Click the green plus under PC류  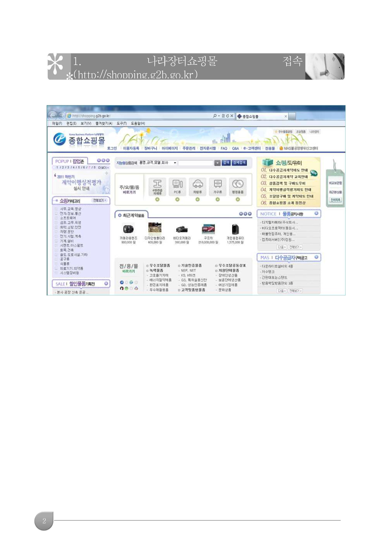tap(177, 199)
